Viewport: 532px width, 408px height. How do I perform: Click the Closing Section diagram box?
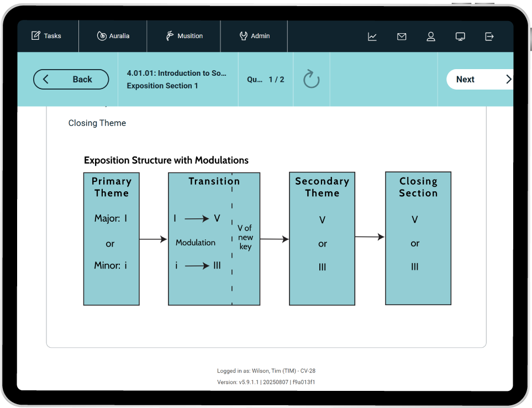418,238
